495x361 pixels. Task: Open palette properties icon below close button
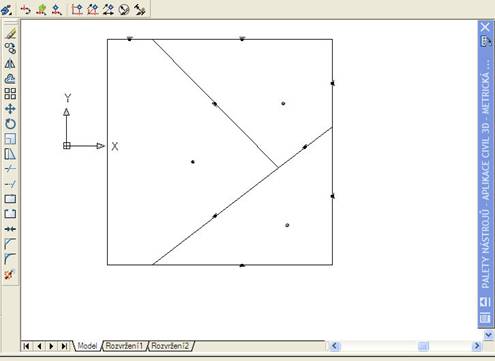tap(485, 41)
